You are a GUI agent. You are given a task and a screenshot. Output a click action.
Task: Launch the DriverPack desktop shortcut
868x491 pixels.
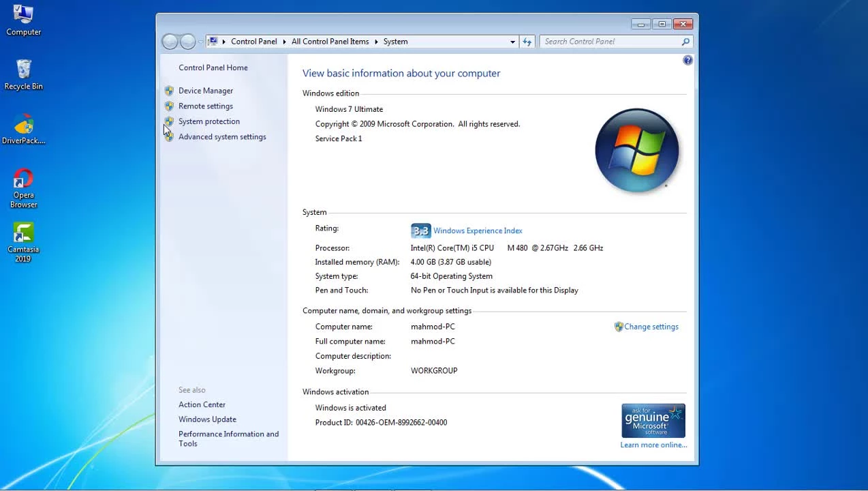(23, 130)
